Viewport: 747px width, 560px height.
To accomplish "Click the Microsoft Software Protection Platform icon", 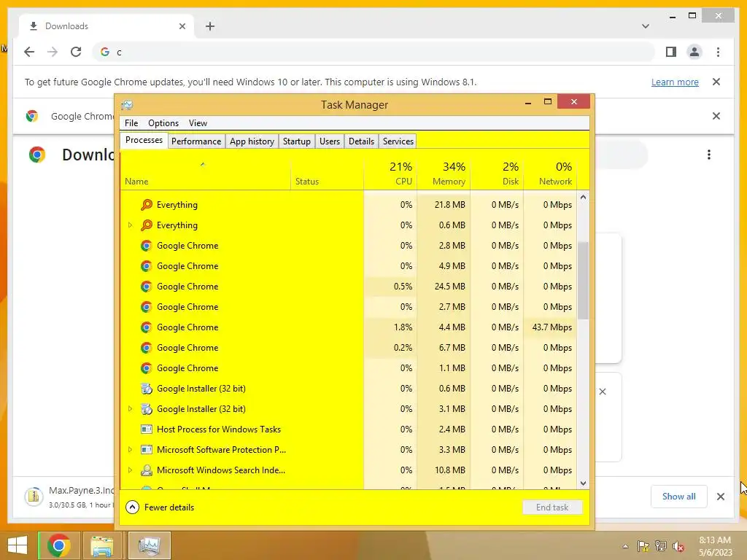I will (x=146, y=450).
